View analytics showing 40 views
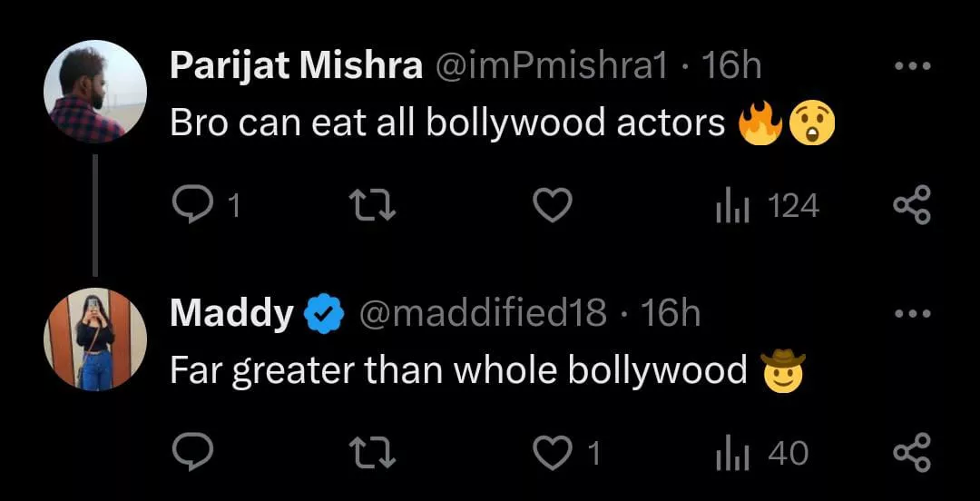 (x=730, y=452)
